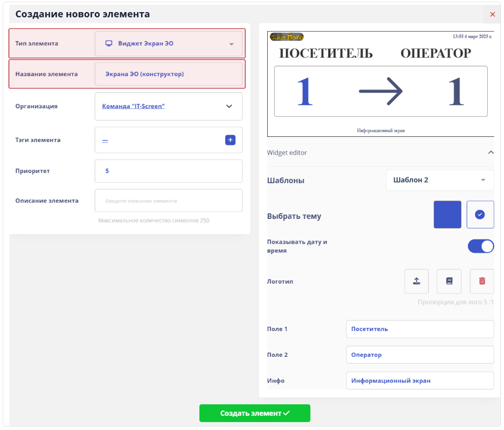Viewport: 504px width, 430px height.
Task: Click the logo image in preview
Action: pos(286,37)
